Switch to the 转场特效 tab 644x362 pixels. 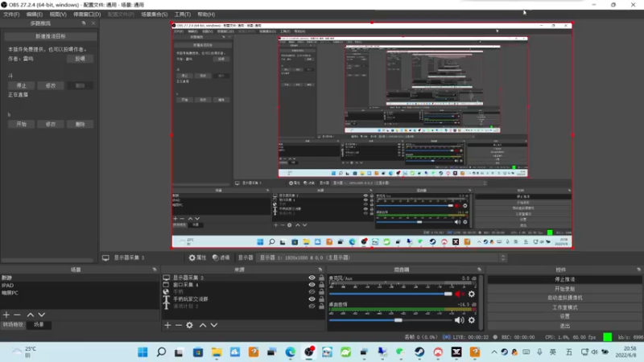(x=13, y=325)
